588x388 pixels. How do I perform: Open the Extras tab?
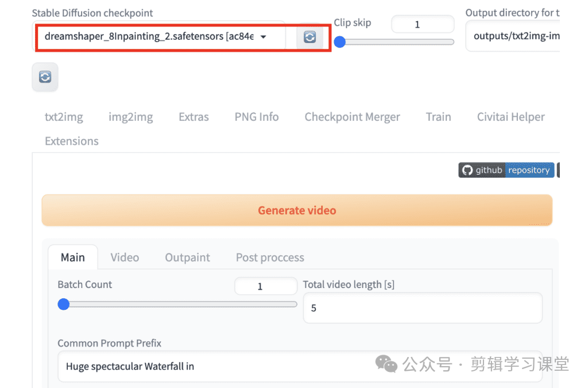tap(194, 117)
